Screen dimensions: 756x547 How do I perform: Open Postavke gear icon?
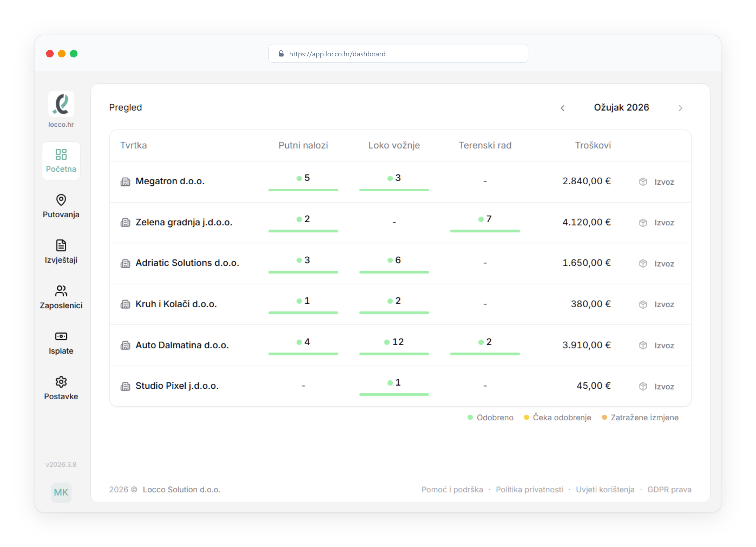[x=61, y=382]
